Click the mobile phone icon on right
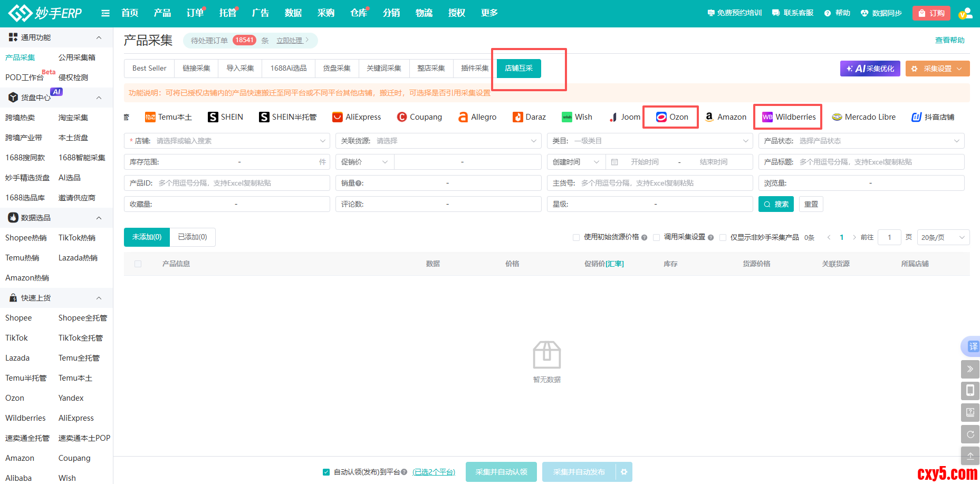 (970, 390)
